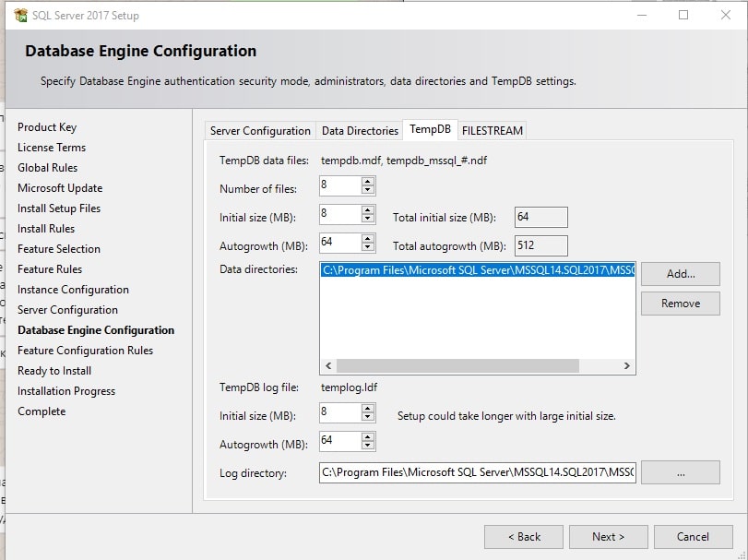The height and width of the screenshot is (560, 748).
Task: Decrease TempDB log Autogrowth value
Action: pyautogui.click(x=368, y=446)
